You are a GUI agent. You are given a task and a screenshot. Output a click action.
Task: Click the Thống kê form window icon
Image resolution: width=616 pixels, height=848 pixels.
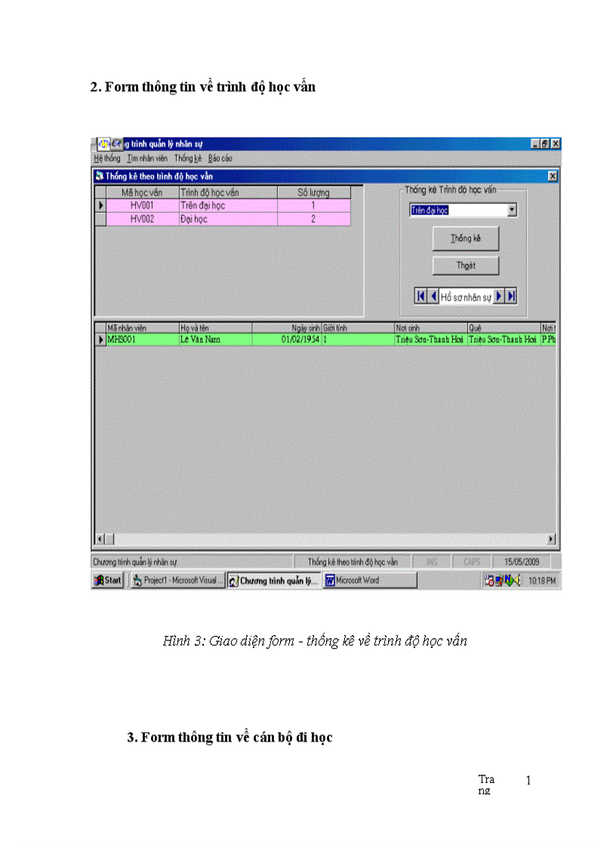pyautogui.click(x=99, y=176)
